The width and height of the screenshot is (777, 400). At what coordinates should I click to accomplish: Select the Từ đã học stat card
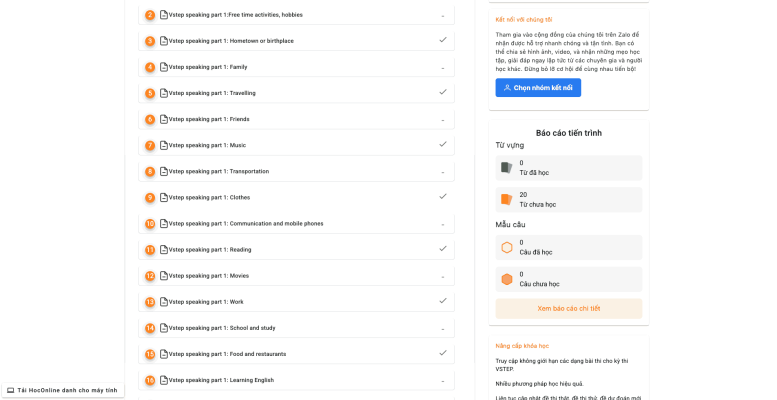(x=569, y=168)
